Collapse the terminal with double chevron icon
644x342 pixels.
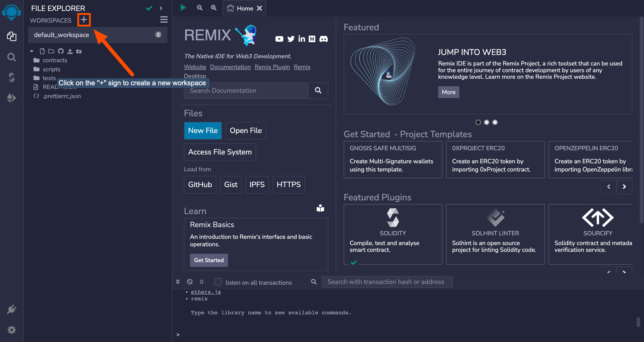pos(178,282)
